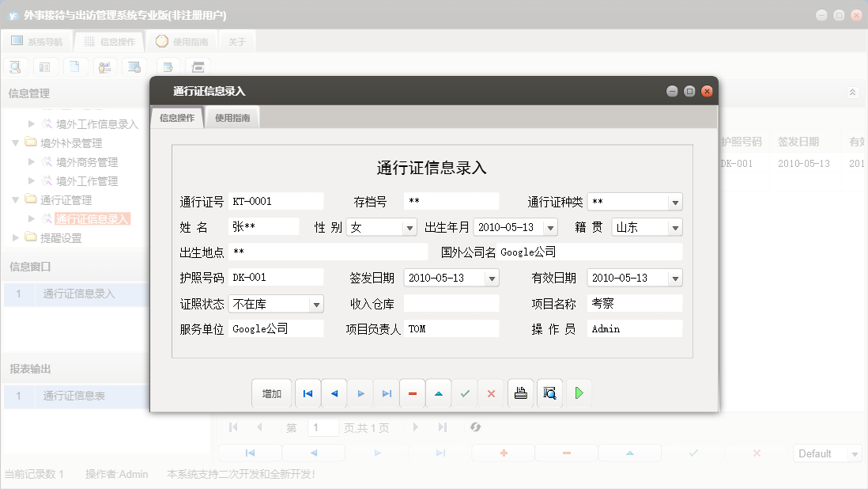Image resolution: width=868 pixels, height=489 pixels.
Task: Refresh the list with the refresh icon
Action: (475, 427)
